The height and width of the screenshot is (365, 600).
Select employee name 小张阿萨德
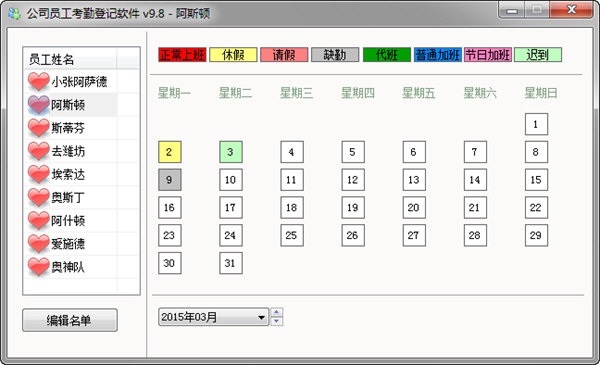tap(79, 81)
